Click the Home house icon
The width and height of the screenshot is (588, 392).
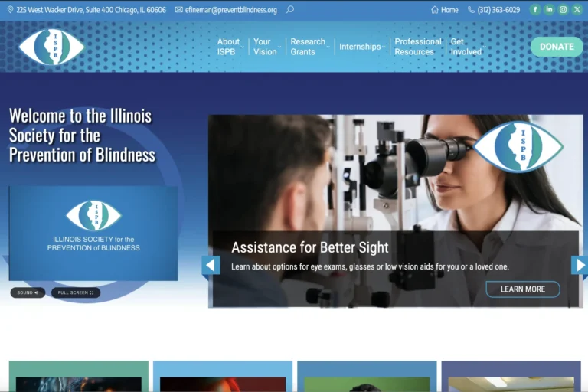tap(434, 10)
